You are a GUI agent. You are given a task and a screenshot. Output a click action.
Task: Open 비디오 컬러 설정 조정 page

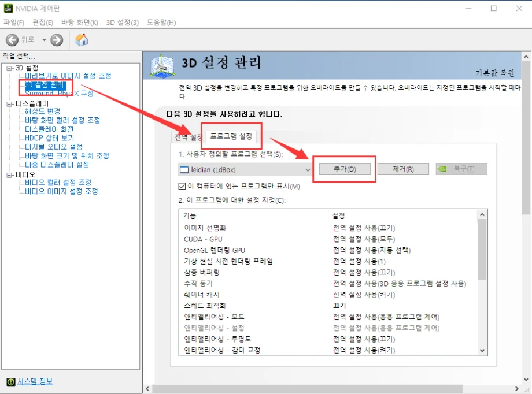click(x=58, y=183)
